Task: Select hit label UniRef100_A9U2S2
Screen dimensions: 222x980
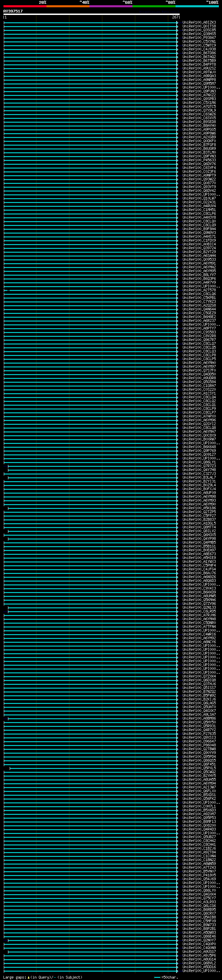Action: click(x=199, y=68)
